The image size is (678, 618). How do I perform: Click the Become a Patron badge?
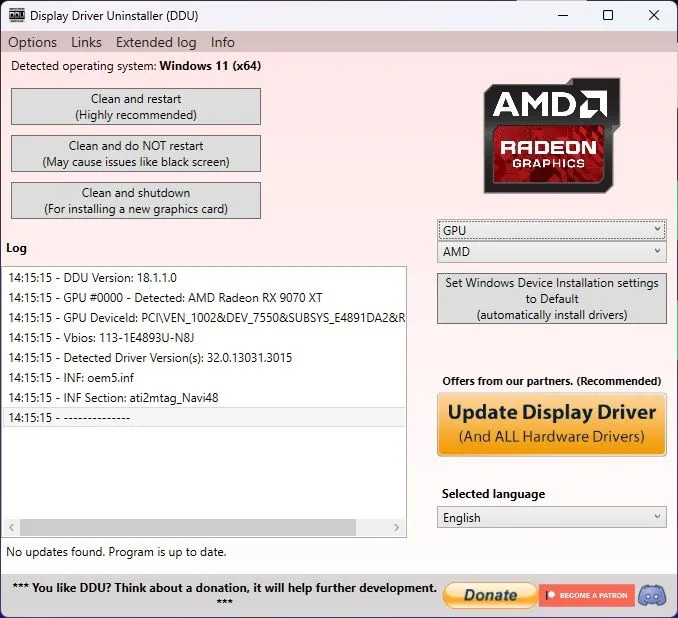587,596
